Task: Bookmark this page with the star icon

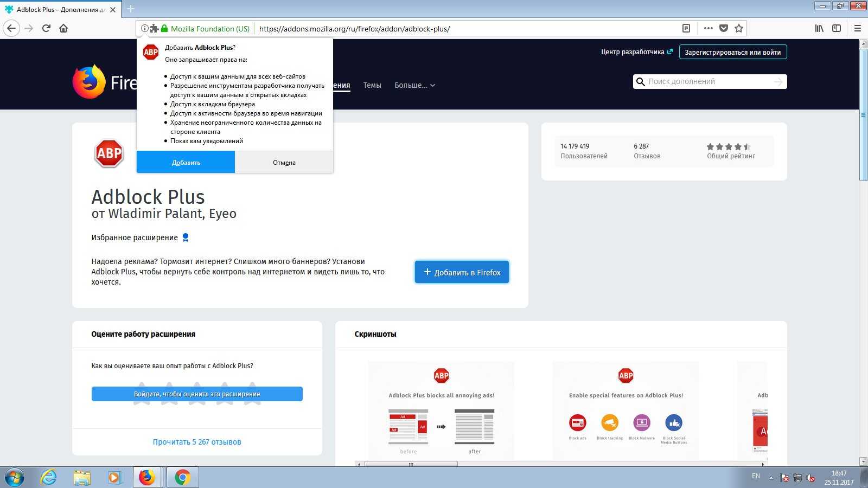Action: coord(738,28)
